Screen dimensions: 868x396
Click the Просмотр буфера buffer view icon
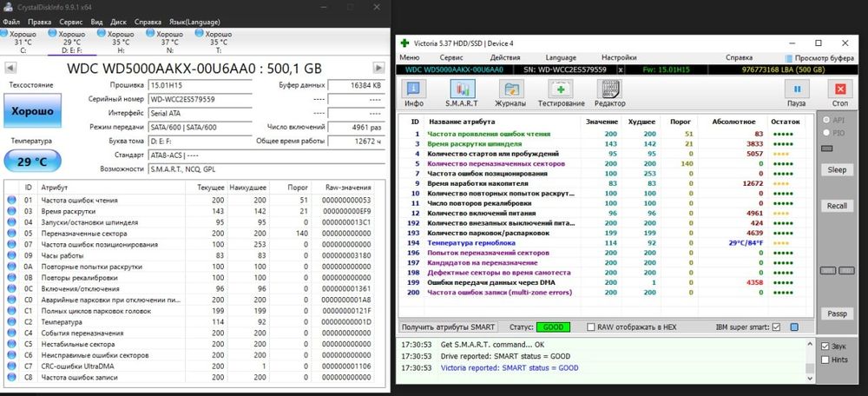coord(789,57)
